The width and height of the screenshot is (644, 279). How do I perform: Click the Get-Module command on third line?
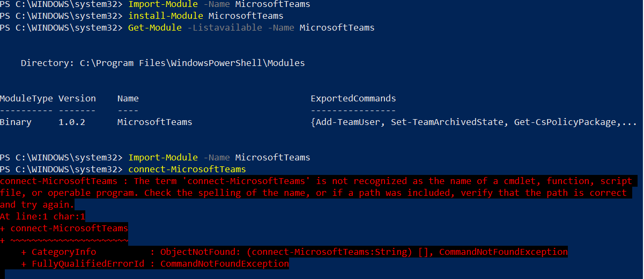(155, 27)
